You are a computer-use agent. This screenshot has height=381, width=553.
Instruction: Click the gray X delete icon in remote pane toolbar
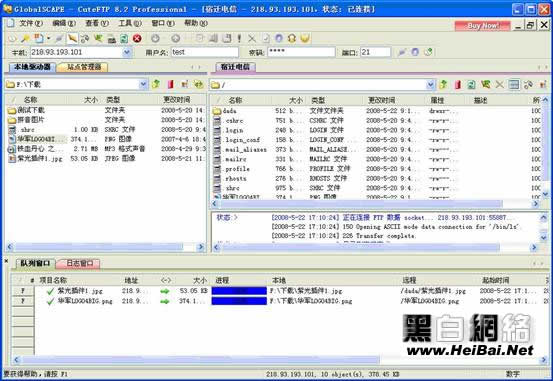pos(499,85)
